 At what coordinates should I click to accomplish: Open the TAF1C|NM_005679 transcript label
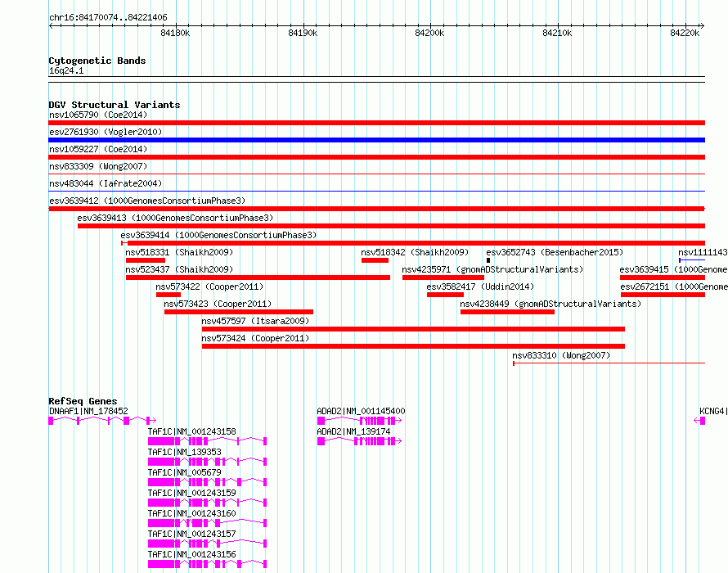pos(184,472)
